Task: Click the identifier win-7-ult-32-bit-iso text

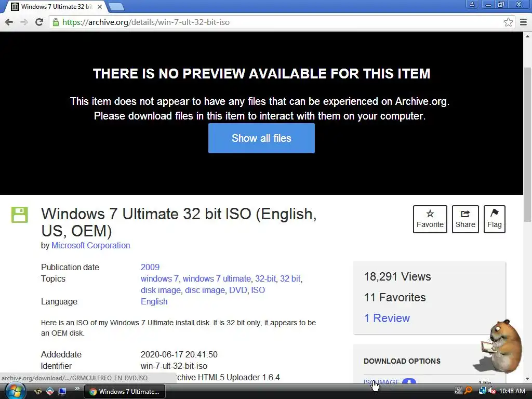Action: [x=174, y=366]
